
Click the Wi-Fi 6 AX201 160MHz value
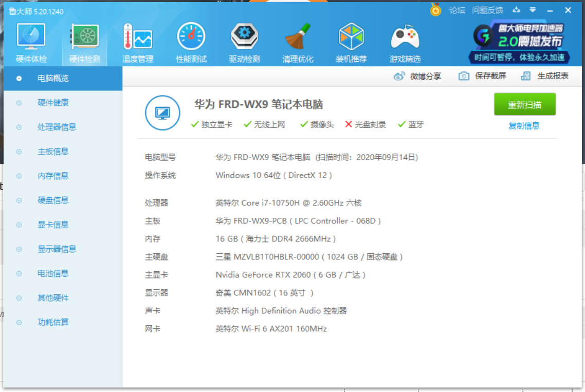pos(271,329)
